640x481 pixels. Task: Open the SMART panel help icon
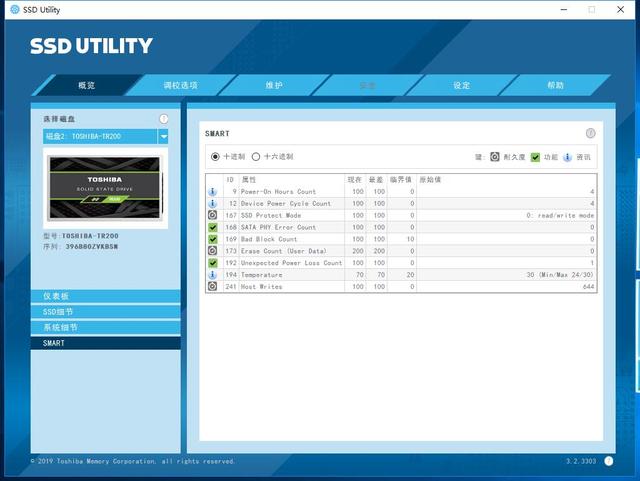click(x=590, y=133)
